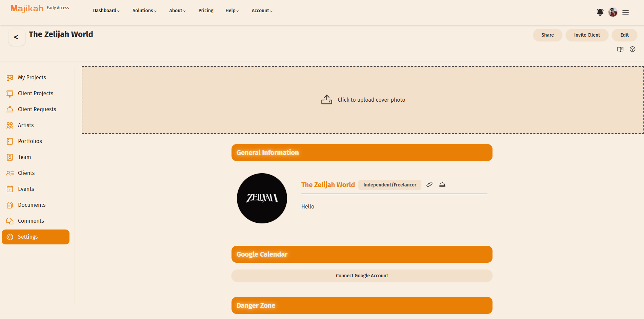This screenshot has width=644, height=319.
Task: Click the Edit button
Action: (624, 35)
